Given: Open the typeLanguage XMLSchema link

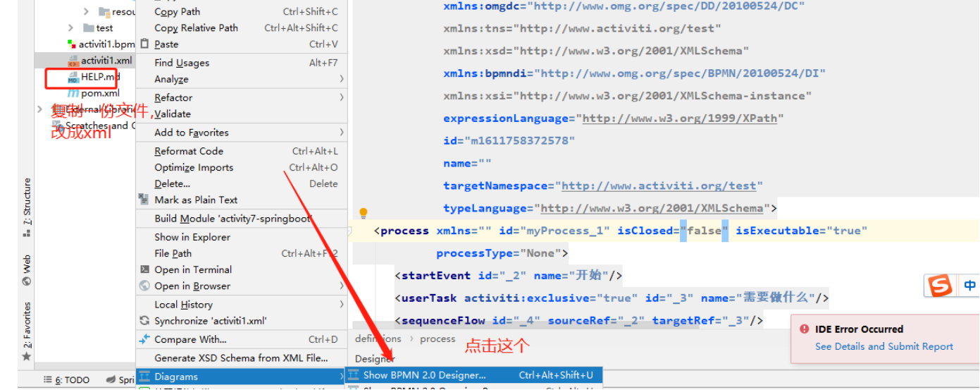Looking at the screenshot, I should 652,209.
